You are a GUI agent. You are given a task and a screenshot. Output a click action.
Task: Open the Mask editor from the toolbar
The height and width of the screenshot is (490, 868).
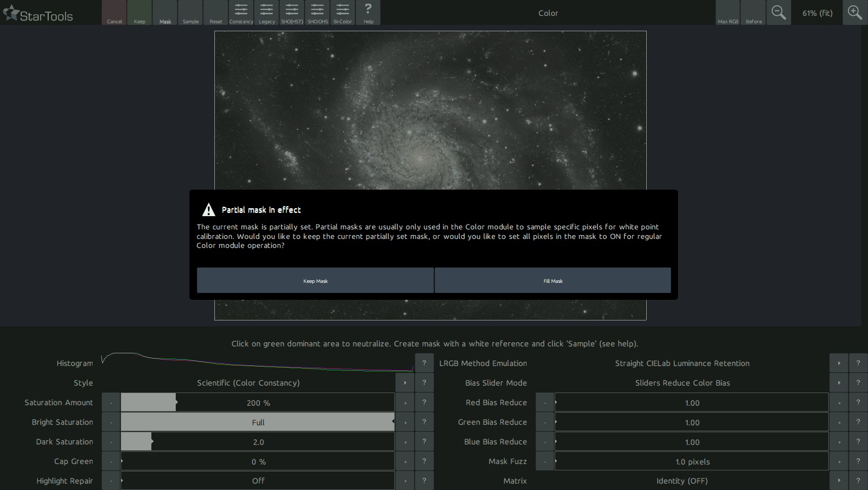pyautogui.click(x=165, y=13)
